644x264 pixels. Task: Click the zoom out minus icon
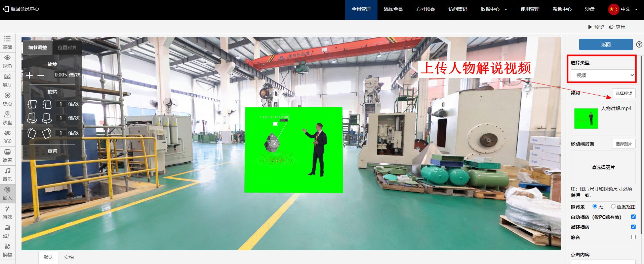(x=41, y=75)
